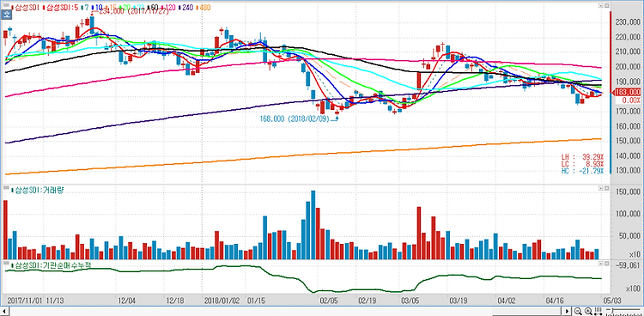644x316 pixels.
Task: Open the 기관순매수누적 panel dropdown menu
Action: click(600, 263)
